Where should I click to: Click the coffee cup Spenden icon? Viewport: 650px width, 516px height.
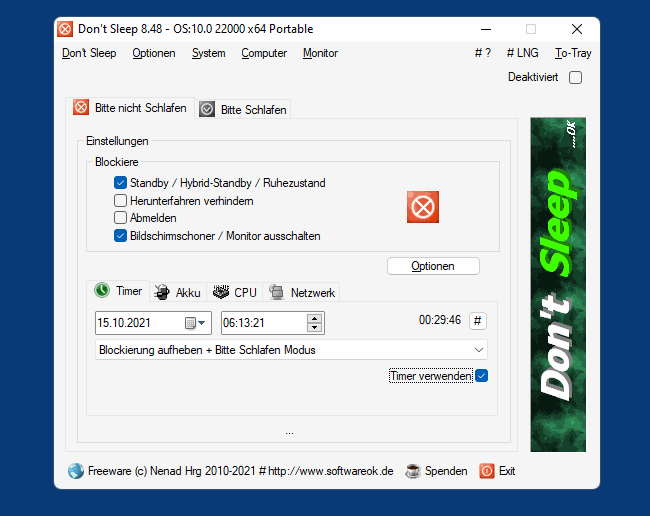pyautogui.click(x=413, y=471)
